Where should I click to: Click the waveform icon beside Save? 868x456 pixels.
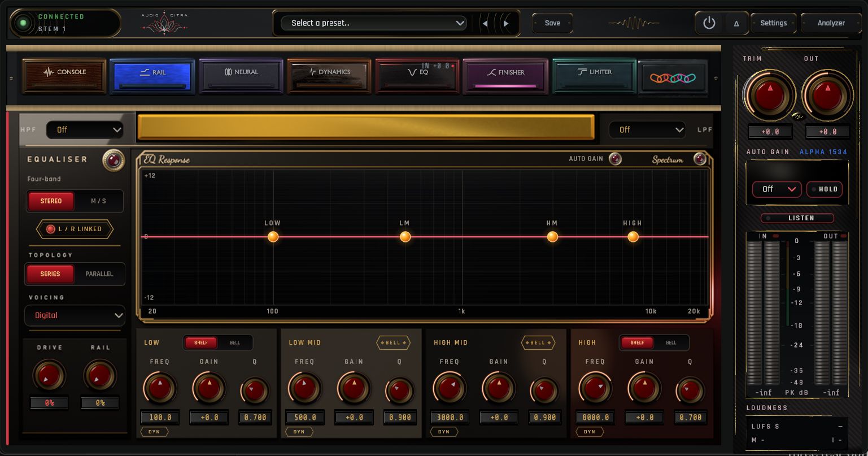[x=634, y=23]
